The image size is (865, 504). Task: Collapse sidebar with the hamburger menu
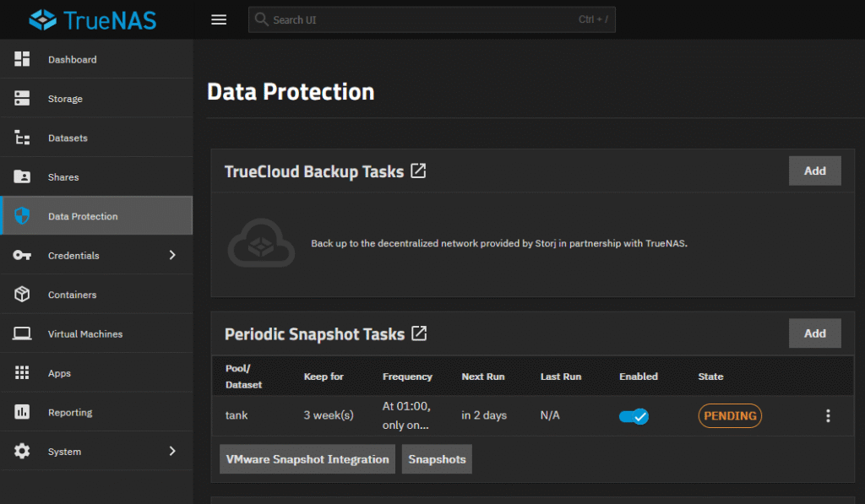coord(219,20)
